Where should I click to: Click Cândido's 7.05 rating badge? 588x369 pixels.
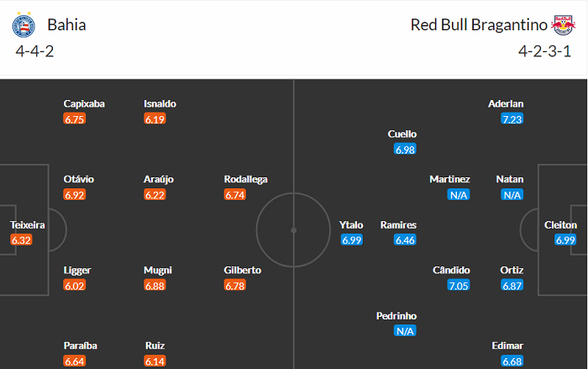[459, 286]
